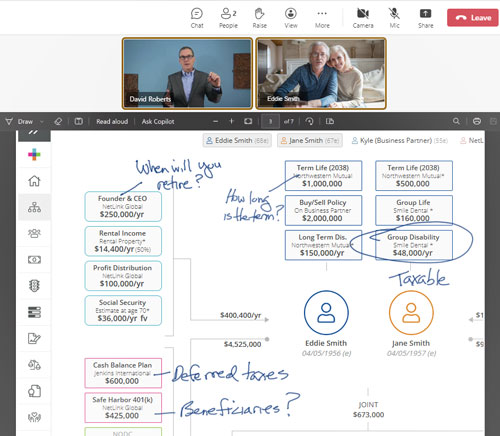The height and width of the screenshot is (436, 500).
Task: Open the More actions menu
Action: [x=322, y=18]
